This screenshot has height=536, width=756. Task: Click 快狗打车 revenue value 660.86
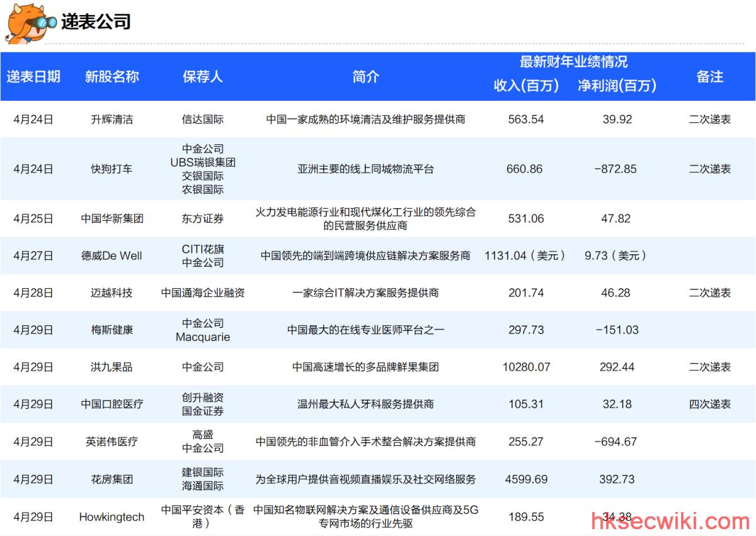point(524,169)
